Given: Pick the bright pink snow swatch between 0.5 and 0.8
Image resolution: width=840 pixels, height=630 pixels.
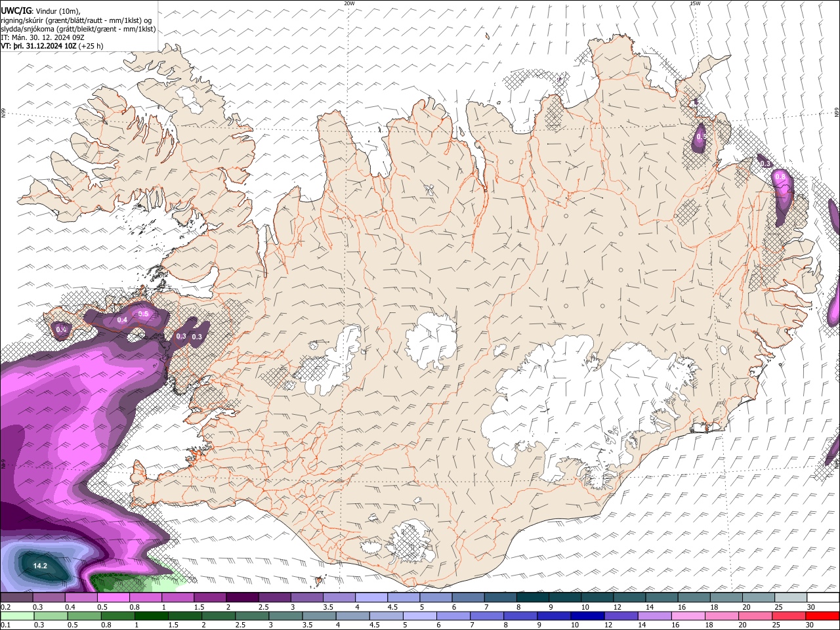Looking at the screenshot, I should (113, 598).
